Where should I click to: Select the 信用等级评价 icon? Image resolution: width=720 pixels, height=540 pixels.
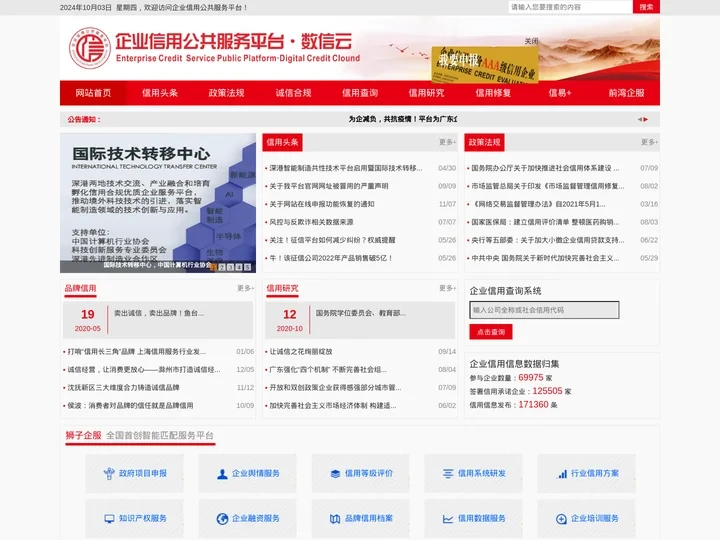click(x=335, y=474)
